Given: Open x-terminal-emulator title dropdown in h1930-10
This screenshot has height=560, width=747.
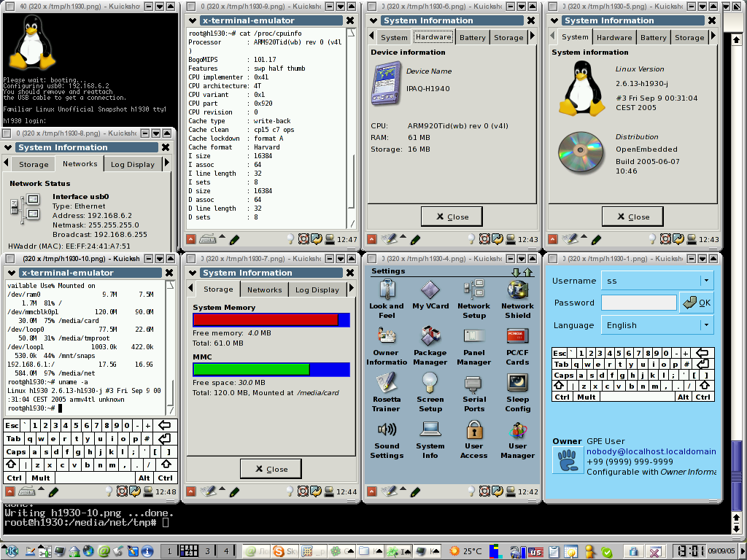Looking at the screenshot, I should [x=12, y=273].
